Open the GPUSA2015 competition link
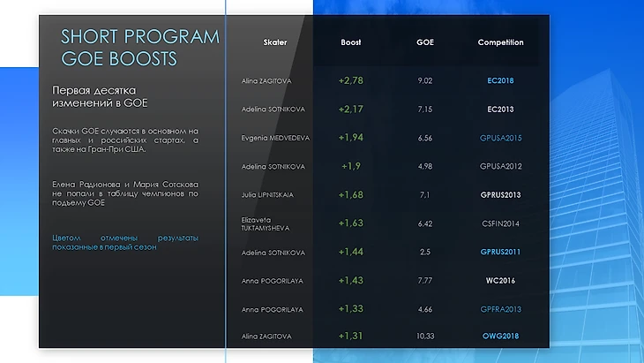This screenshot has width=644, height=363. (500, 138)
